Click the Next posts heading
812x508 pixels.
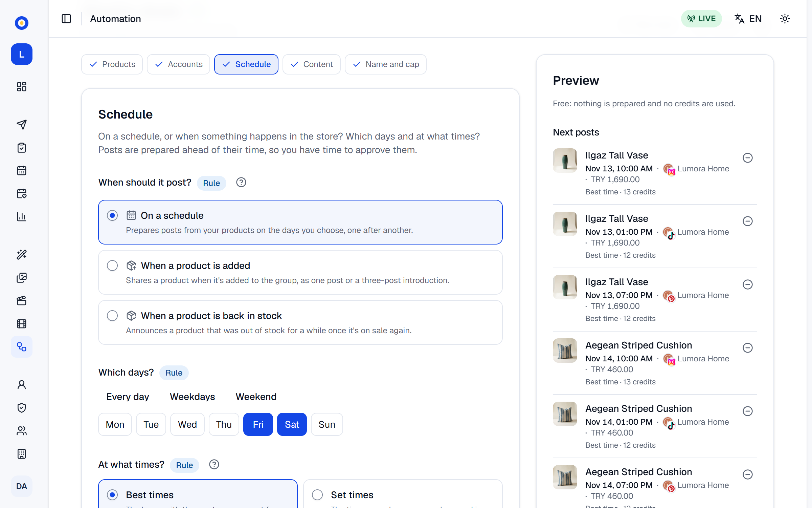576,132
